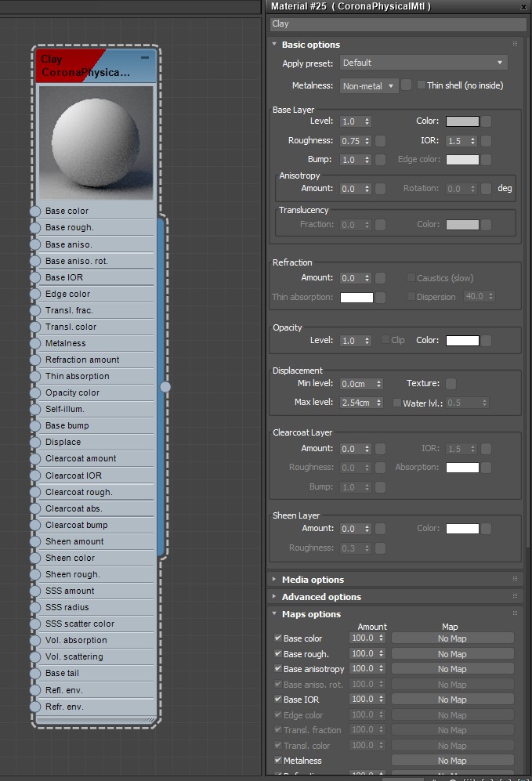Click the Sheen color input socket
This screenshot has height=781, width=532.
click(x=35, y=558)
